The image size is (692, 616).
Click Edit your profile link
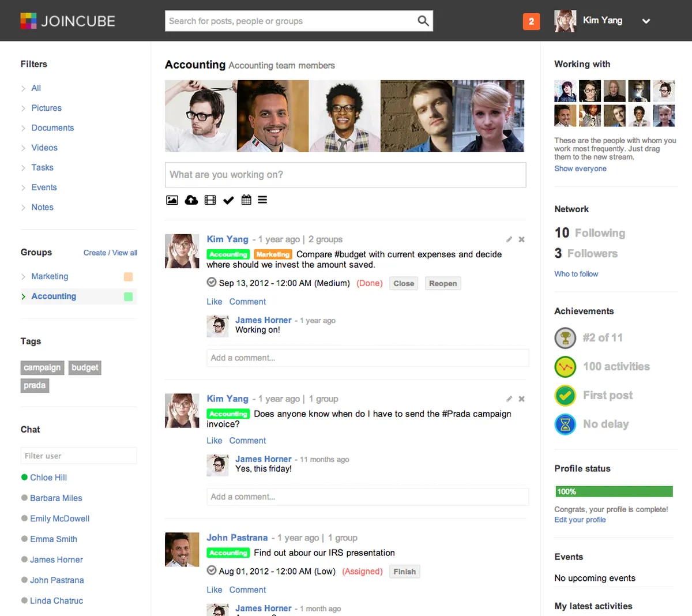point(580,520)
